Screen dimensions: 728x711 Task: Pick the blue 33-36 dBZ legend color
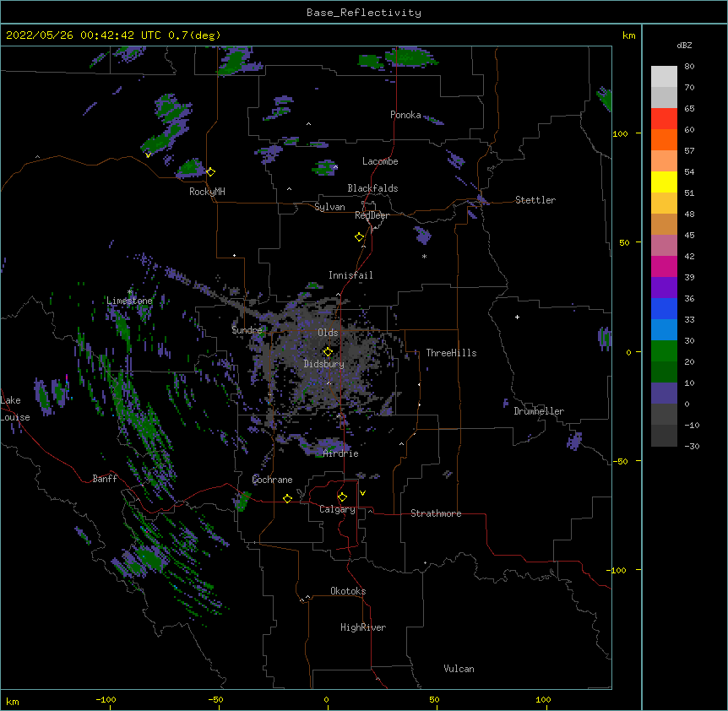664,308
